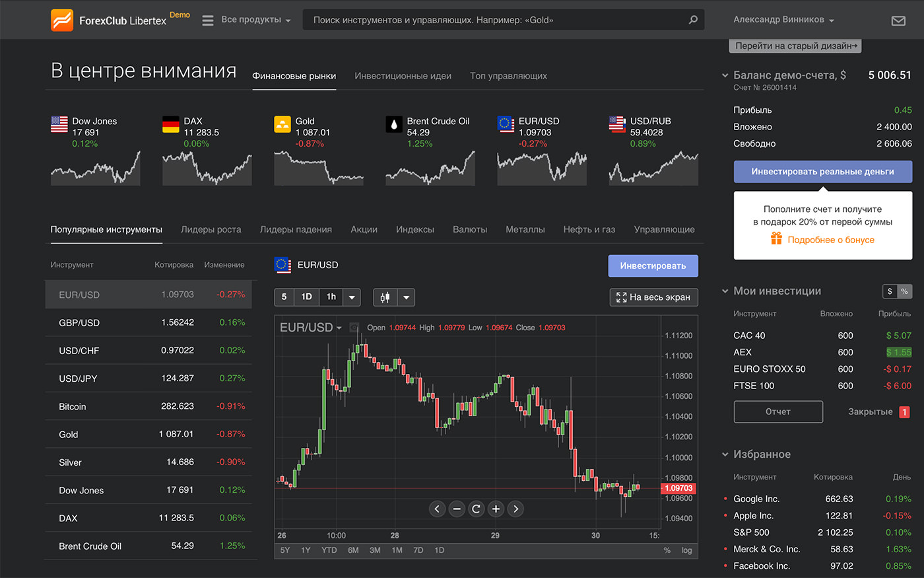
Task: Toggle percent scale at chart bottom
Action: (x=667, y=550)
